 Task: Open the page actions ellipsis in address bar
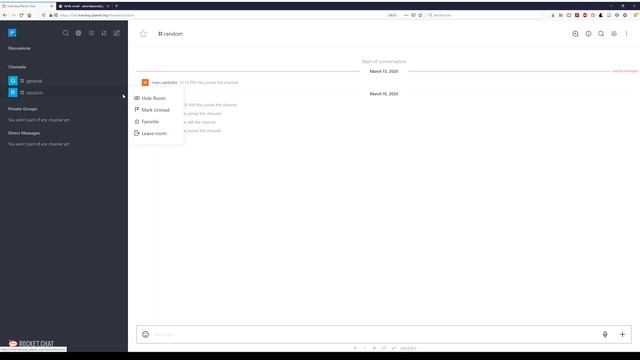(x=406, y=15)
